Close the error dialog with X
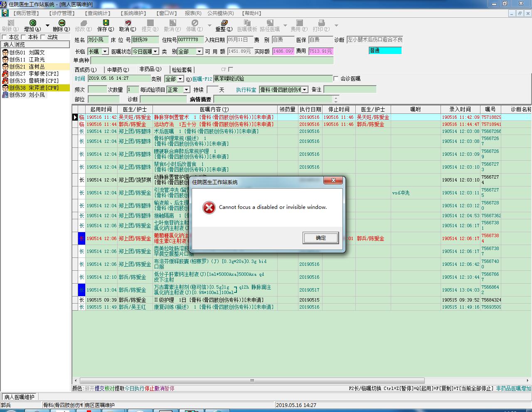 click(x=333, y=180)
